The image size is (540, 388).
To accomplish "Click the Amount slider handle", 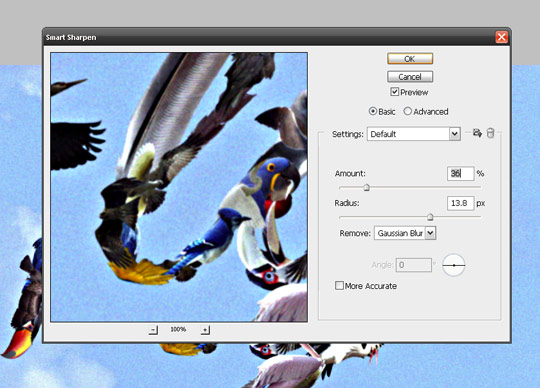I will (x=367, y=187).
